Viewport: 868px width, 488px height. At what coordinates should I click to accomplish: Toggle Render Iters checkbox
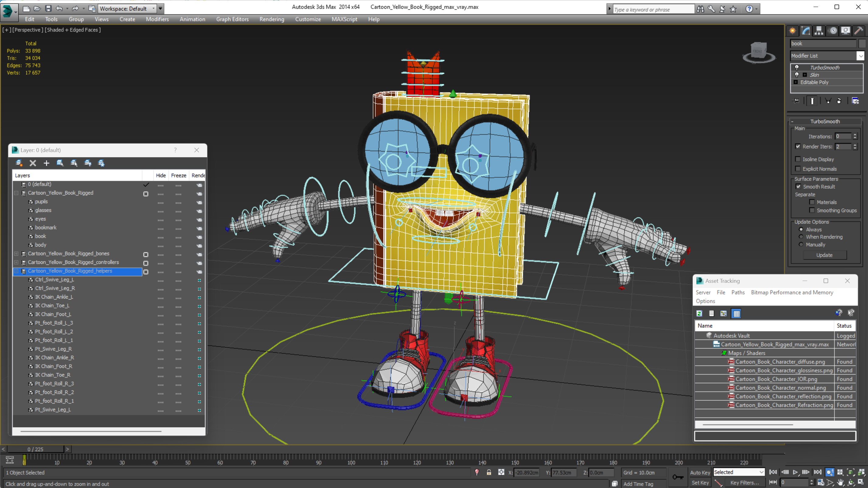pyautogui.click(x=798, y=146)
